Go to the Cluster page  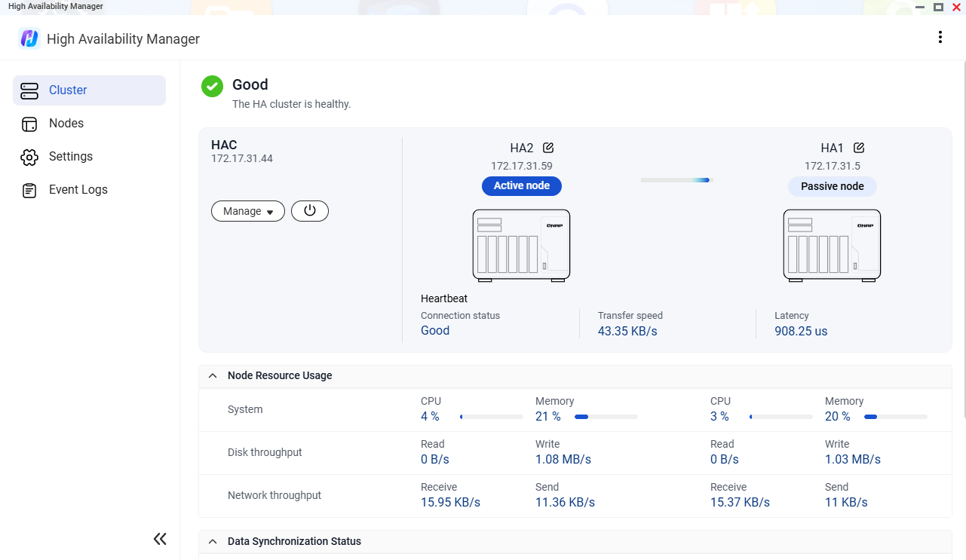click(x=89, y=90)
